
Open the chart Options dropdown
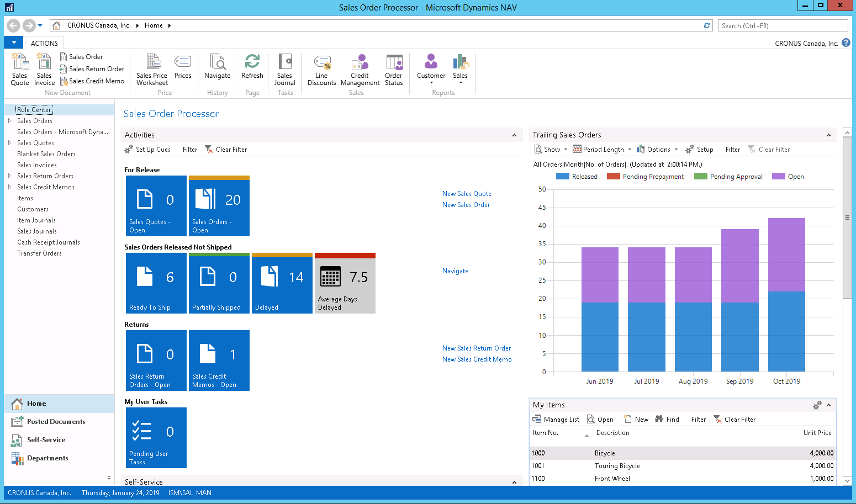tap(657, 150)
